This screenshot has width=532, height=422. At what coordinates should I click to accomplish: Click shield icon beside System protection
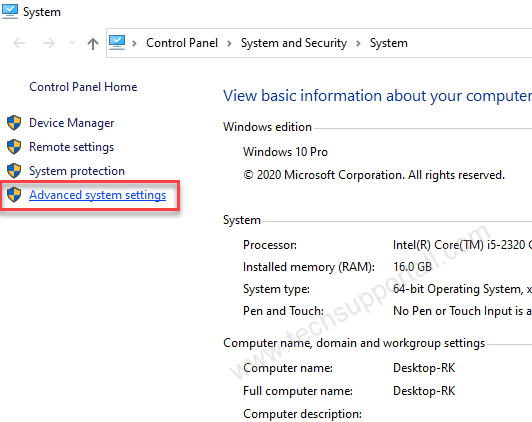click(x=14, y=171)
